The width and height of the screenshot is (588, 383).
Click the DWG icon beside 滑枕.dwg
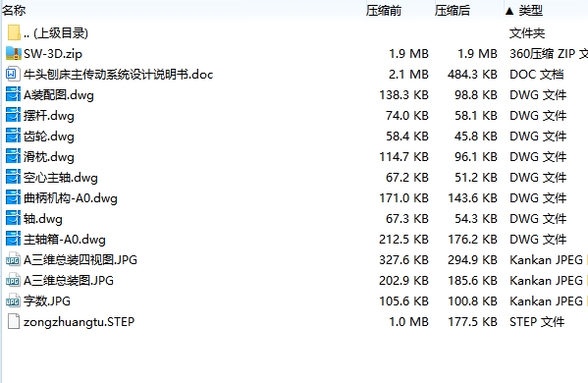tap(13, 157)
